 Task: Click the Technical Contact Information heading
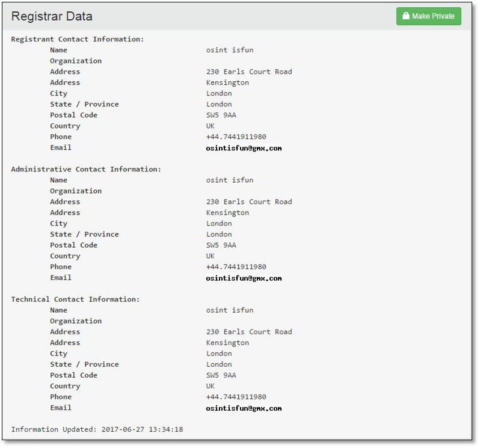(x=75, y=299)
